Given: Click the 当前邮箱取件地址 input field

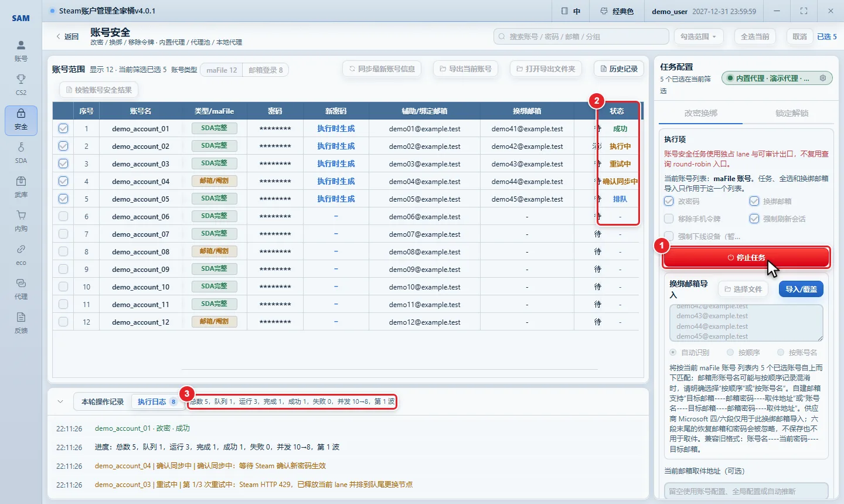Looking at the screenshot, I should (746, 491).
